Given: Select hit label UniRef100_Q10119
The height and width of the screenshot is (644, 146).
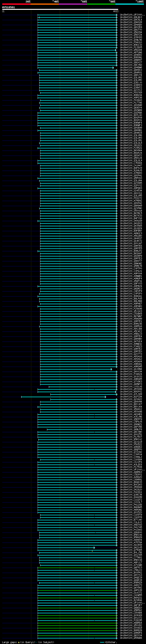Looking at the screenshot, I should click(x=131, y=442).
